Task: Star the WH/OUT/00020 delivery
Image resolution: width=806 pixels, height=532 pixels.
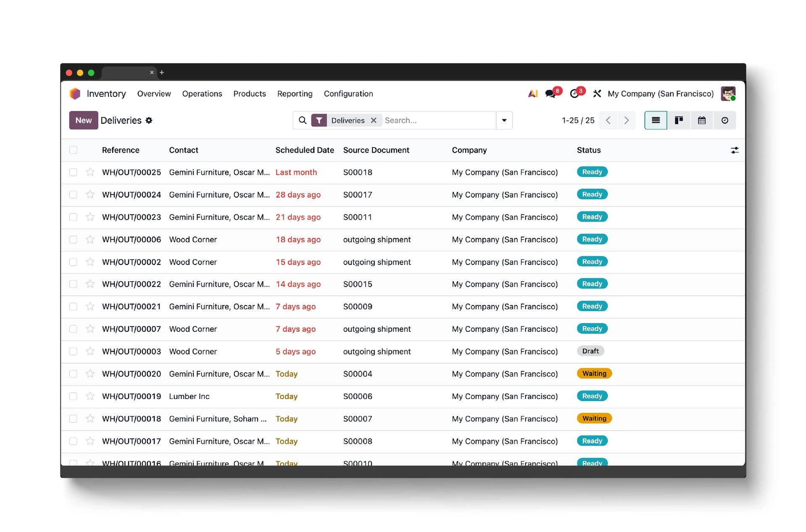Action: (x=90, y=373)
